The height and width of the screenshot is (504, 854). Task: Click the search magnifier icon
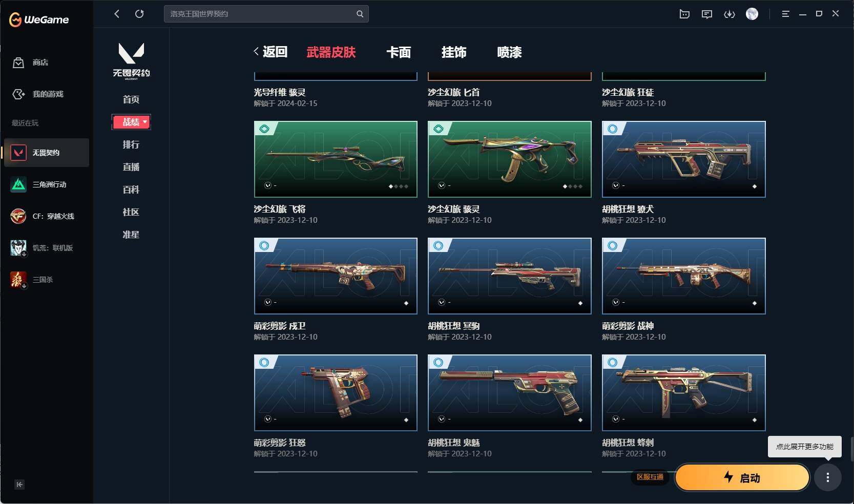[360, 14]
